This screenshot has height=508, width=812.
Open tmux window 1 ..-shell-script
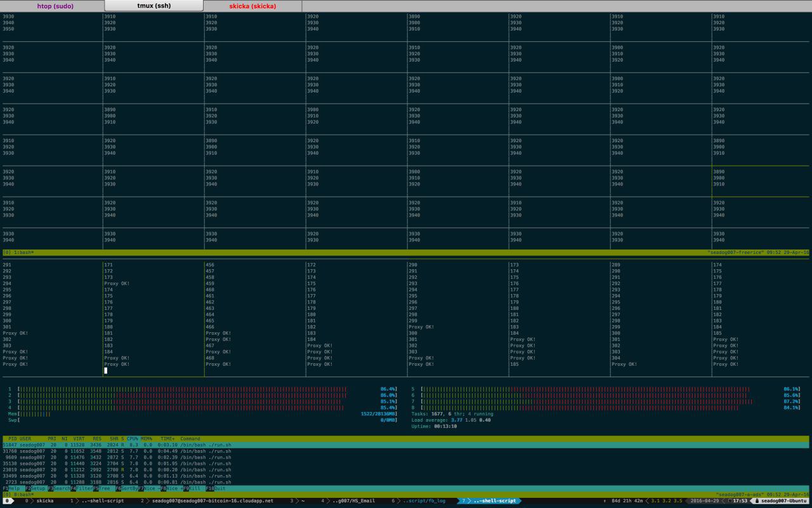point(97,501)
